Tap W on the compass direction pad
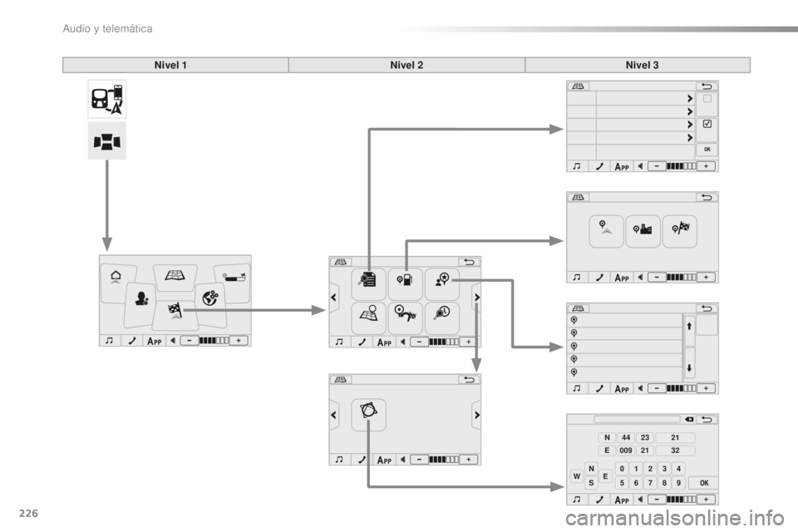The width and height of the screenshot is (798, 532). click(x=576, y=476)
